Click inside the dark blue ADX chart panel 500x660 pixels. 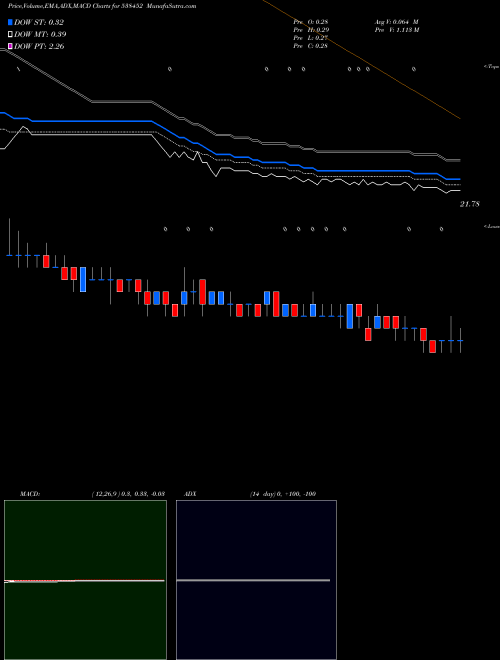pyautogui.click(x=256, y=580)
